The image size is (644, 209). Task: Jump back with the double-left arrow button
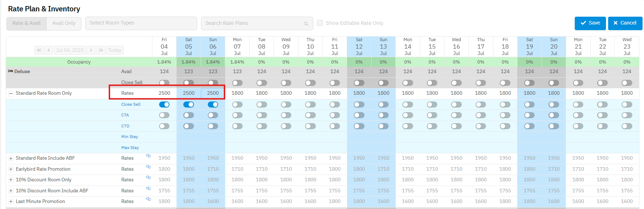click(39, 50)
